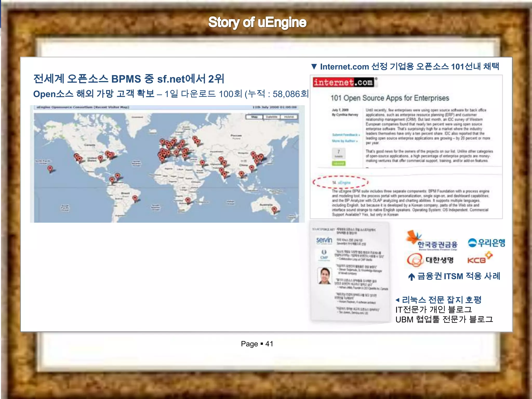
Task: Click the map marker in Colombia area
Action: point(112,180)
